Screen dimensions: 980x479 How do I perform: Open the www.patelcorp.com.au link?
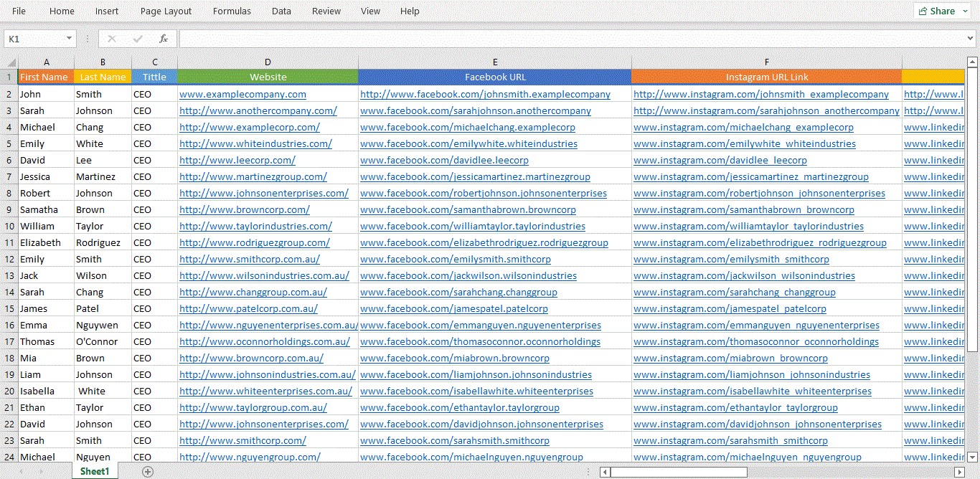248,308
